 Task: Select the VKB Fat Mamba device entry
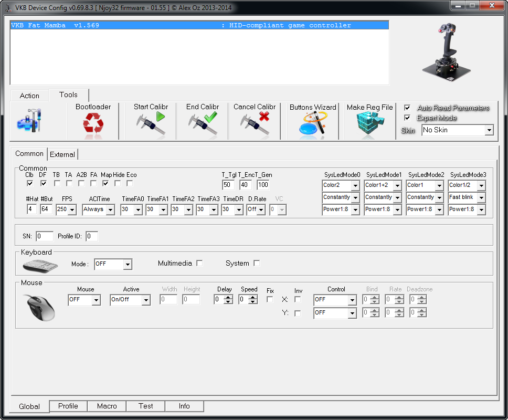pyautogui.click(x=199, y=25)
